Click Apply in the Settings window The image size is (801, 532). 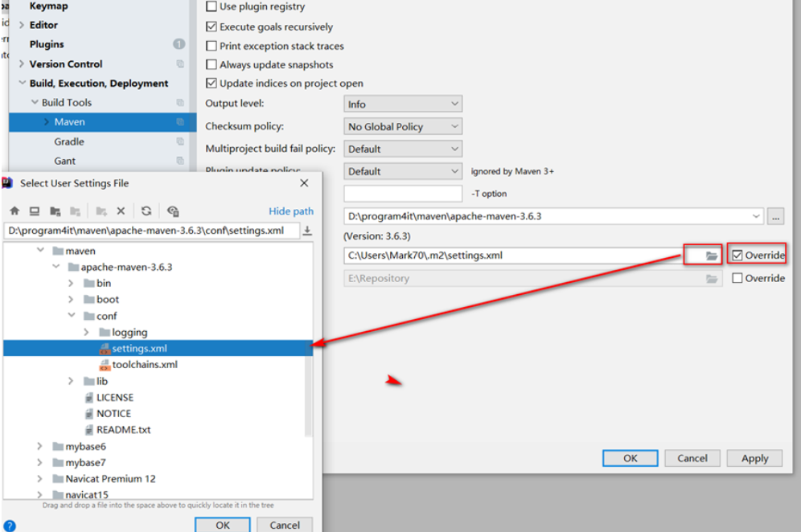tap(754, 458)
